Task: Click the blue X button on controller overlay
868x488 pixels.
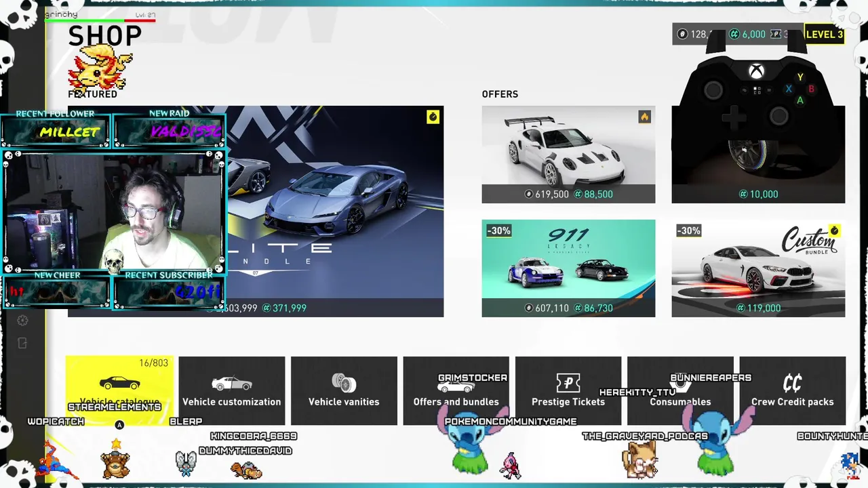Action: 789,89
